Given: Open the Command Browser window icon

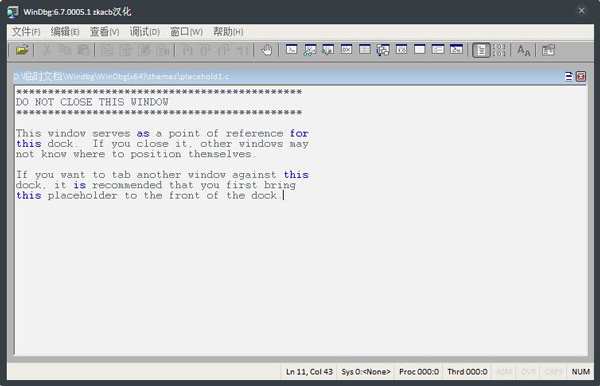Looking at the screenshot, I should 456,50.
